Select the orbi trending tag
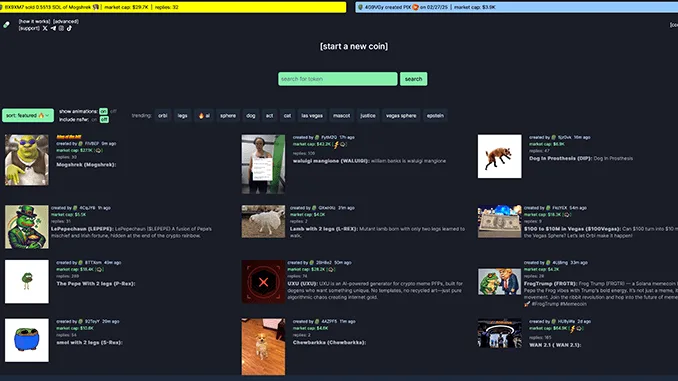The width and height of the screenshot is (678, 381). [163, 115]
